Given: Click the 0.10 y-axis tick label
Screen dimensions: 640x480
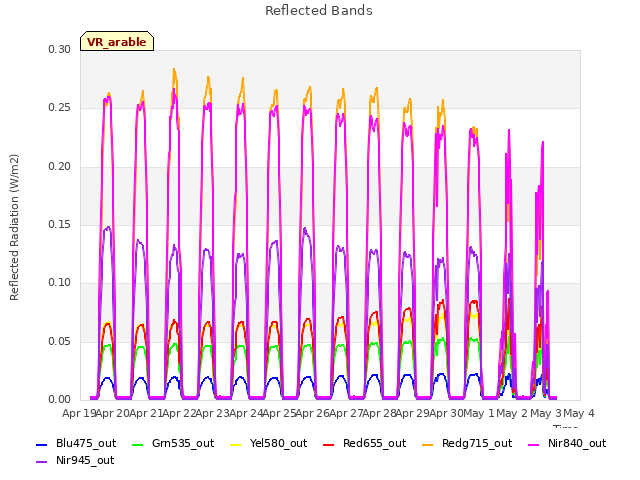Looking at the screenshot, I should pyautogui.click(x=60, y=282).
